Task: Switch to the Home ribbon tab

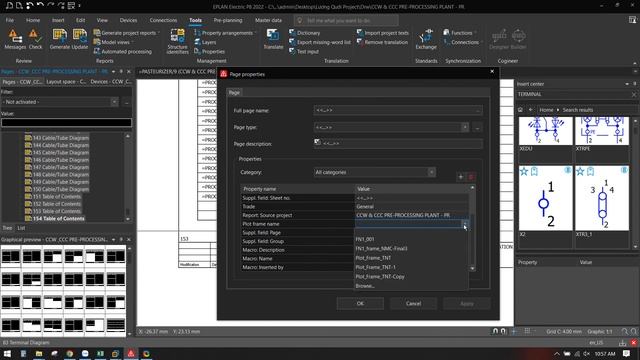Action: [x=33, y=20]
